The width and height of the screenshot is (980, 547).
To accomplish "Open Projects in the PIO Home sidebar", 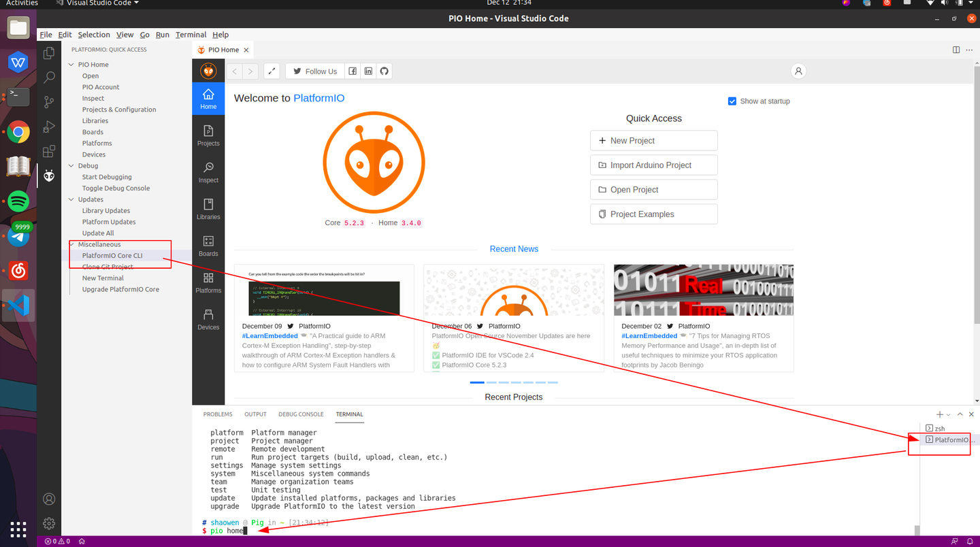I will point(208,136).
